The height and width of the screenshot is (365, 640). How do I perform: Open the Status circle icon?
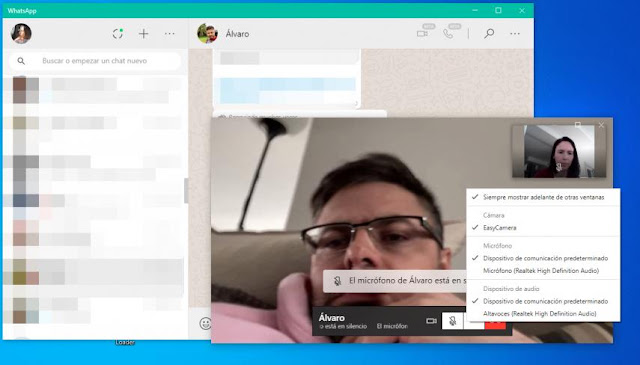[x=118, y=33]
